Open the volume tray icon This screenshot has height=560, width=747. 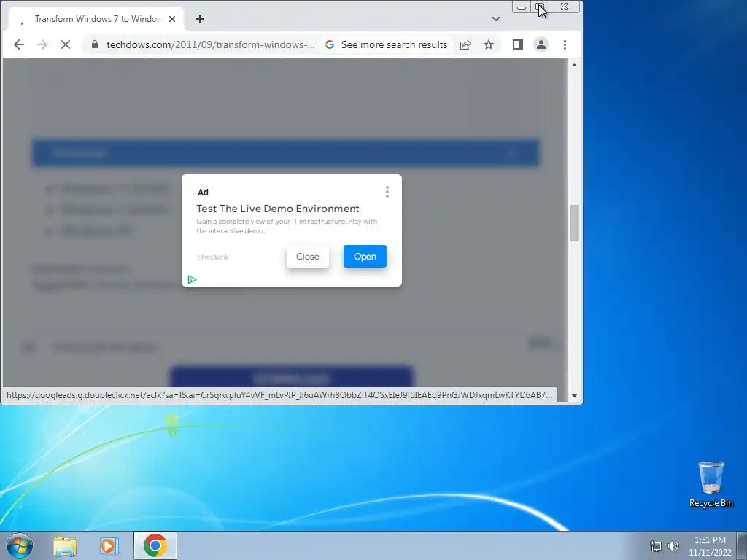(673, 546)
